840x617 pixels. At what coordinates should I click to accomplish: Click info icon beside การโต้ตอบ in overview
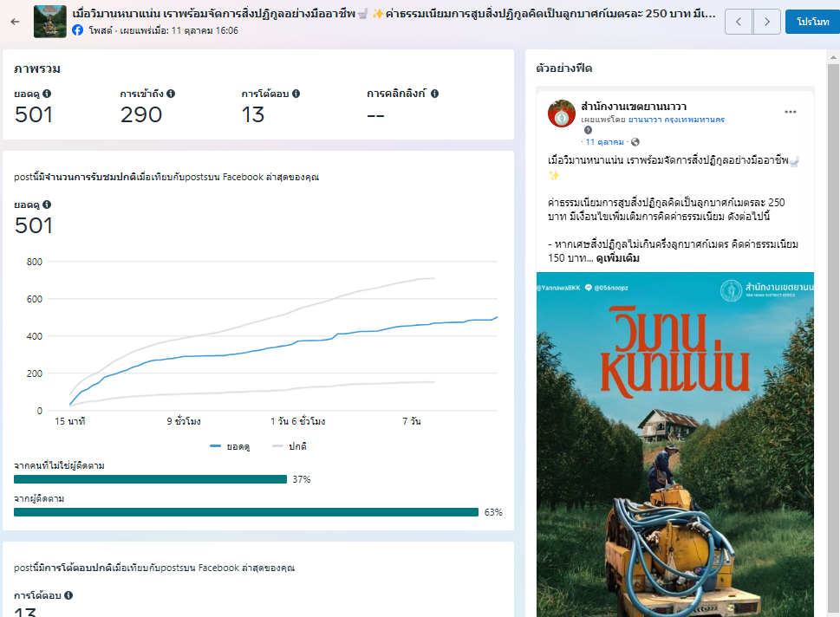[x=296, y=94]
